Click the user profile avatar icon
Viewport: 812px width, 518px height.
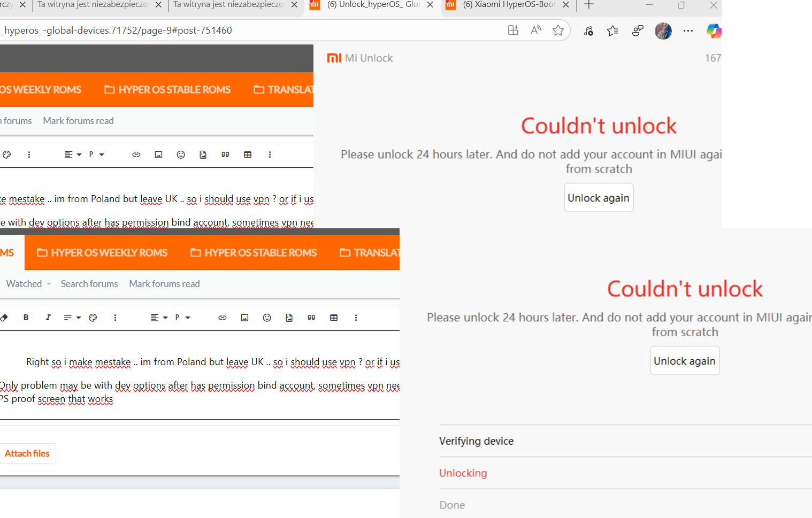663,31
